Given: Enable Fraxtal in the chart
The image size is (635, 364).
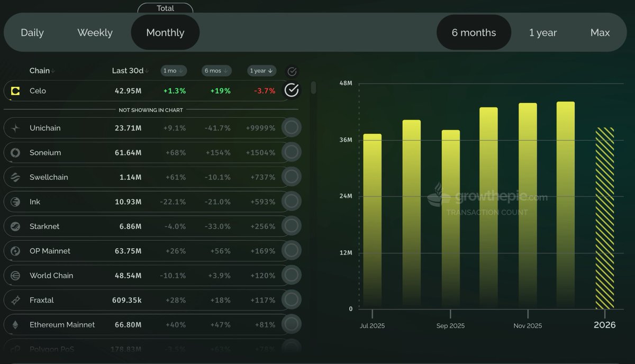Looking at the screenshot, I should [292, 300].
